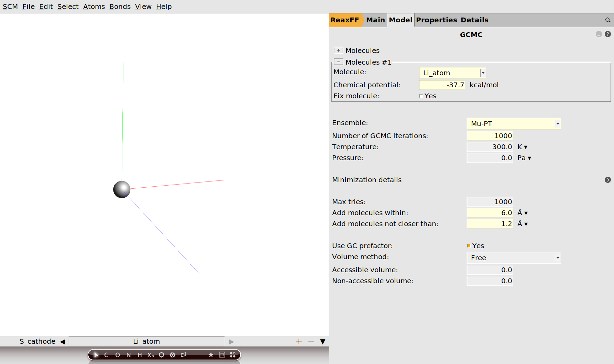Open the Minimization details panel

608,180
